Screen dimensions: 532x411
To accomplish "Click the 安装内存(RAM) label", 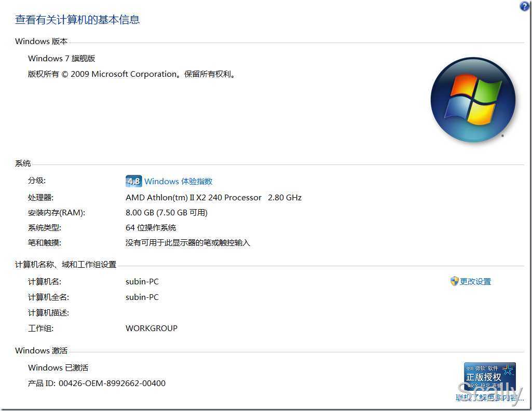I will [x=57, y=213].
